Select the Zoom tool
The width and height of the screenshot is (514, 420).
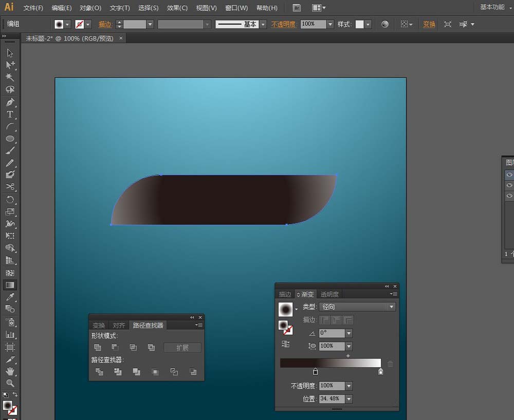[10, 383]
